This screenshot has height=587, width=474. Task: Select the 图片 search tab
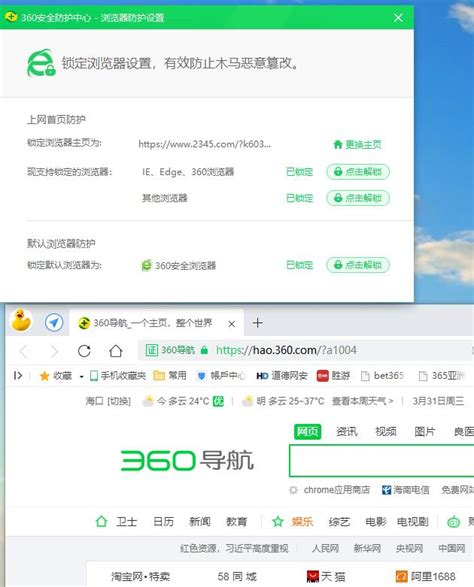(x=425, y=432)
